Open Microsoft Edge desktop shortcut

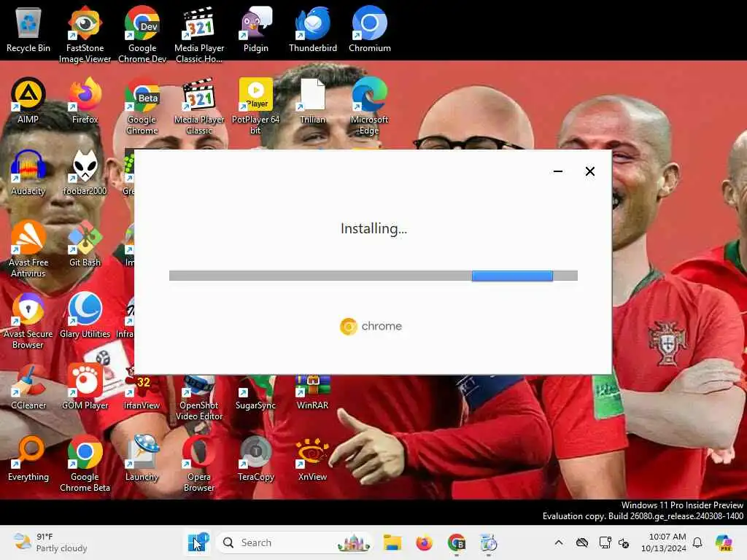pyautogui.click(x=370, y=106)
